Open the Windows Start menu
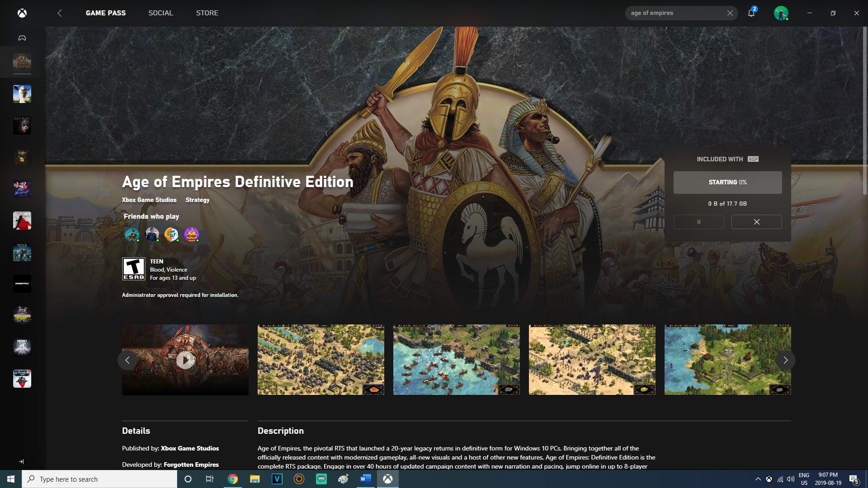Viewport: 868px width, 488px height. 11,479
